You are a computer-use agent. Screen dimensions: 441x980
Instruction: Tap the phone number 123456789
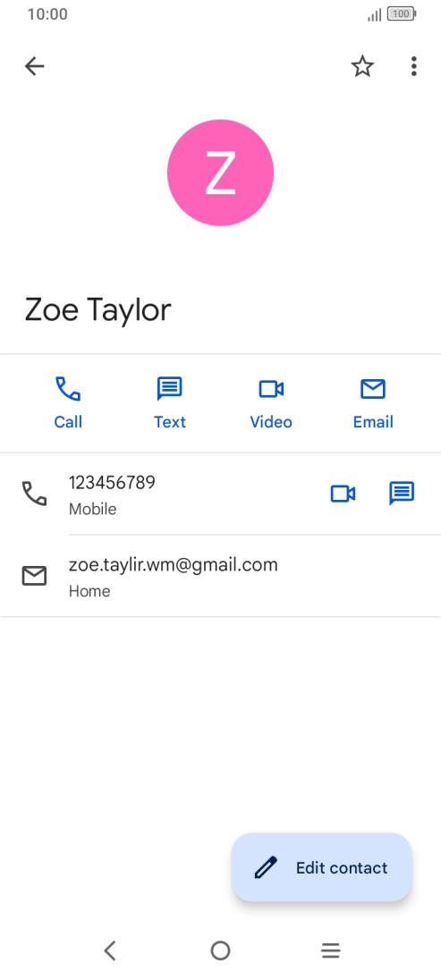112,483
